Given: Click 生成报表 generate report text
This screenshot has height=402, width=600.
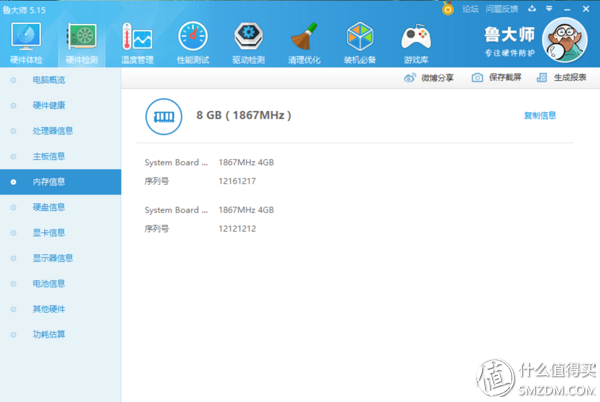Looking at the screenshot, I should (x=570, y=78).
